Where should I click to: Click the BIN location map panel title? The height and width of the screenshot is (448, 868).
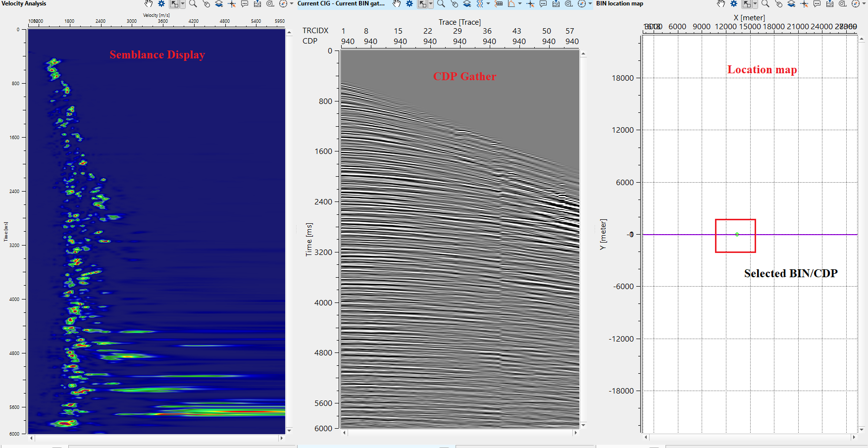click(x=619, y=3)
